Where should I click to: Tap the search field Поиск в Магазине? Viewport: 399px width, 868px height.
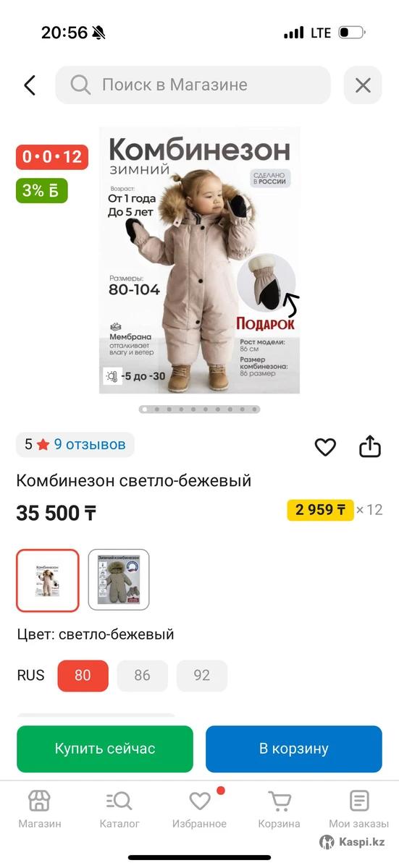click(193, 85)
